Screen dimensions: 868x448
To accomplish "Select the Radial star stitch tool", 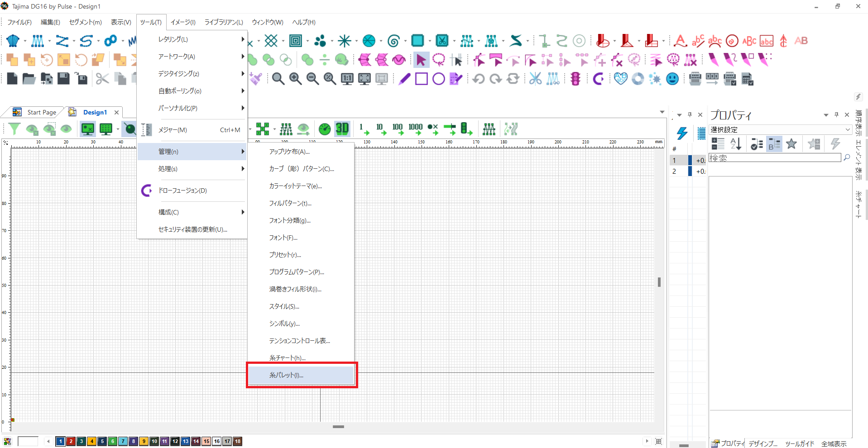I will point(344,41).
